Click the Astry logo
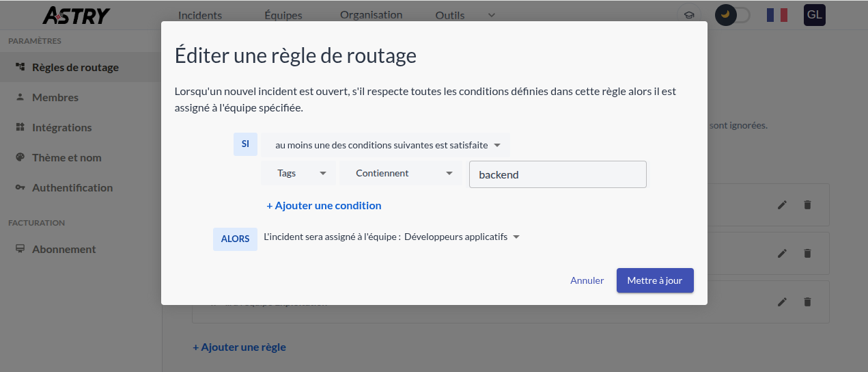This screenshot has height=372, width=868. pyautogui.click(x=76, y=15)
